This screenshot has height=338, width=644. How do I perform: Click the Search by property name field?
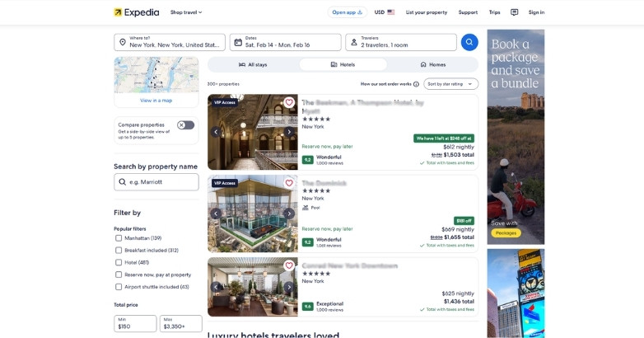click(x=156, y=181)
